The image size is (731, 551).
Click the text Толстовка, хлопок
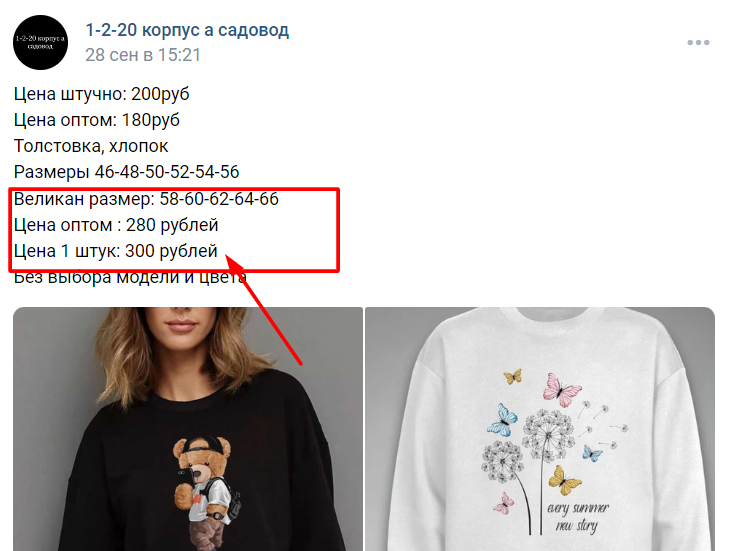91,146
